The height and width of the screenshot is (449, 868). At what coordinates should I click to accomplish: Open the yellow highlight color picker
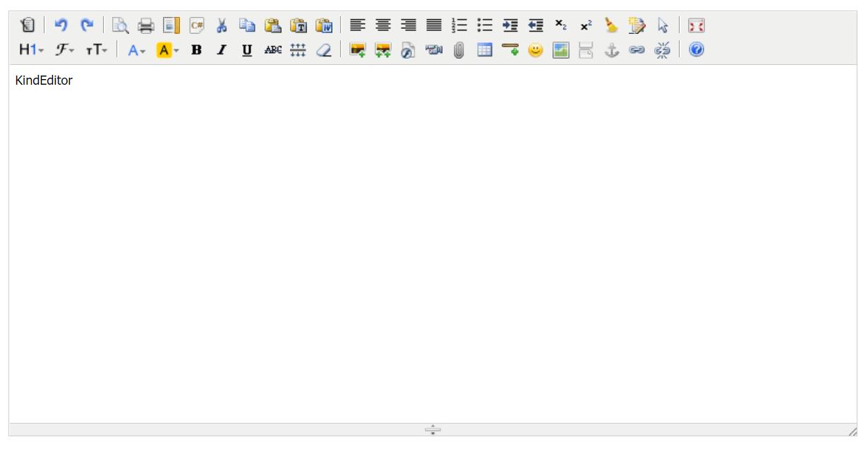[x=168, y=50]
